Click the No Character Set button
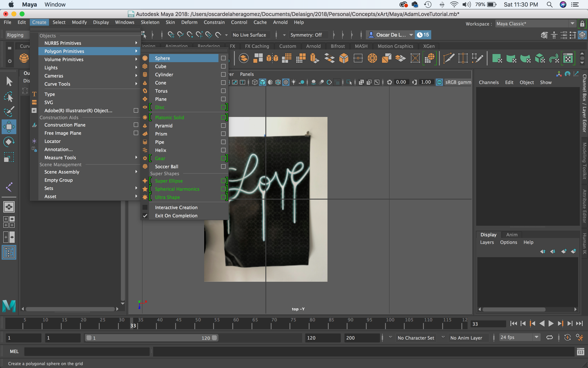The height and width of the screenshot is (368, 588). (x=416, y=338)
